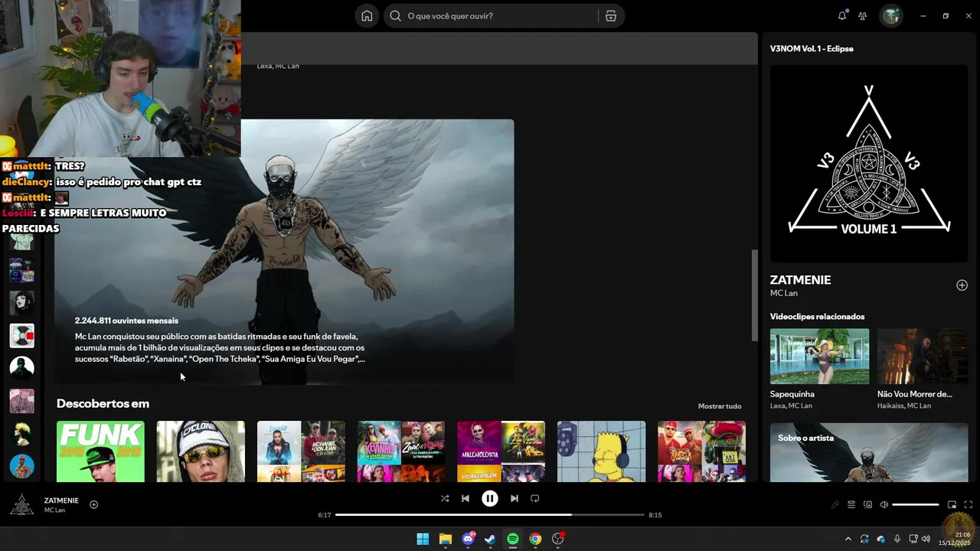Click system tray microphone icon
980x551 pixels.
click(897, 539)
